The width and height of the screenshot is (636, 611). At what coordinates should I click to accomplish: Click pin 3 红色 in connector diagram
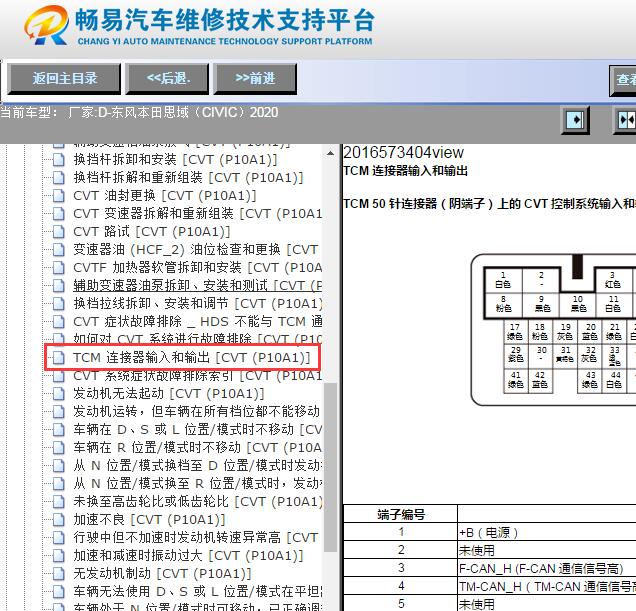click(x=612, y=280)
